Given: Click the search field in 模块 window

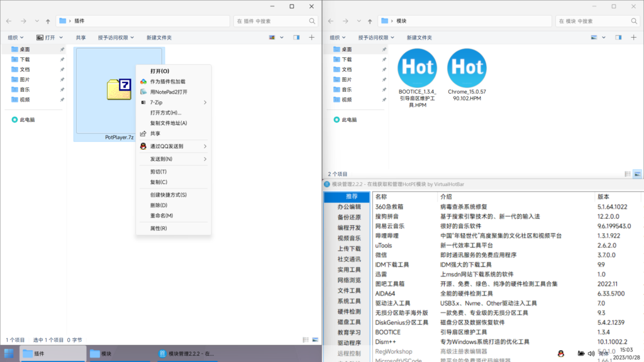Looking at the screenshot, I should 598,21.
